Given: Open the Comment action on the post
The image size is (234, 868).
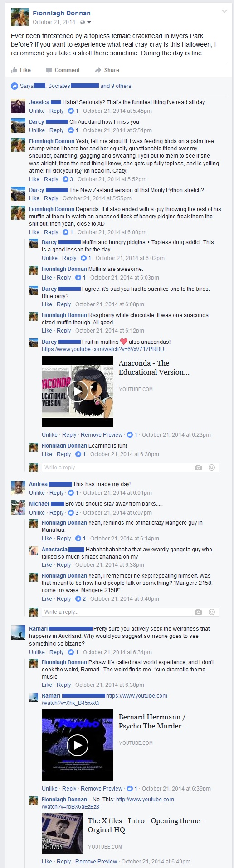Looking at the screenshot, I should (x=63, y=70).
